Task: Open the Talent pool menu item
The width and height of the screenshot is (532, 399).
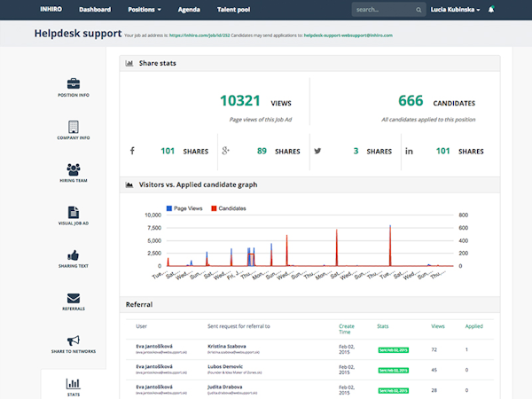Action: 233,10
